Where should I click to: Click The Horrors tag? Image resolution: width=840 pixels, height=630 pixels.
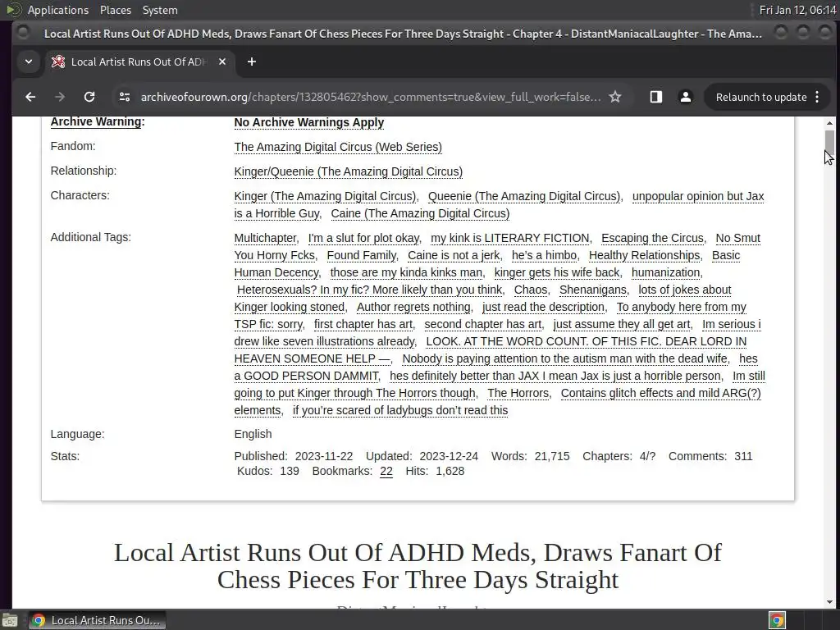point(518,393)
